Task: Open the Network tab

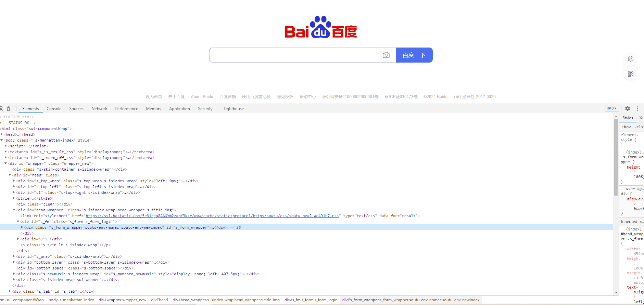Action: tap(99, 109)
